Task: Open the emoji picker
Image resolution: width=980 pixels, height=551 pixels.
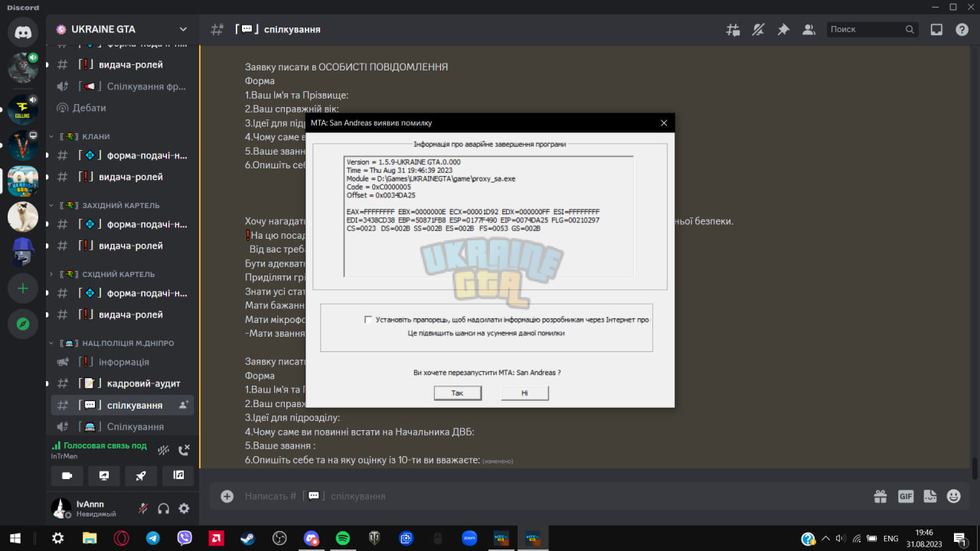Action: tap(954, 496)
